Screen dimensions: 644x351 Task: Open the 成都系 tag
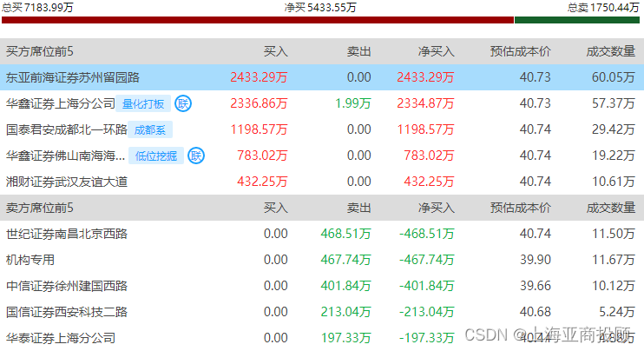(150, 129)
